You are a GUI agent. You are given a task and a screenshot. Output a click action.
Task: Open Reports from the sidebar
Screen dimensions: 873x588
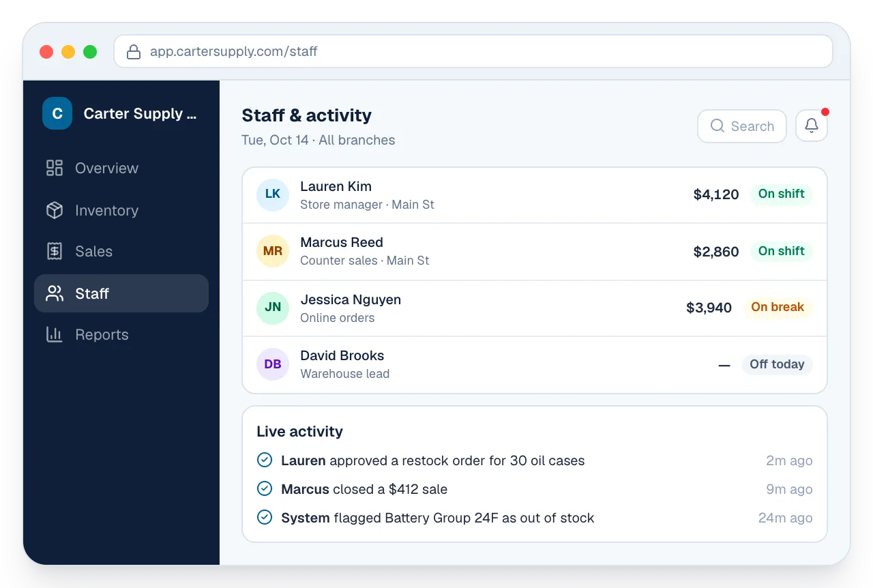121,334
